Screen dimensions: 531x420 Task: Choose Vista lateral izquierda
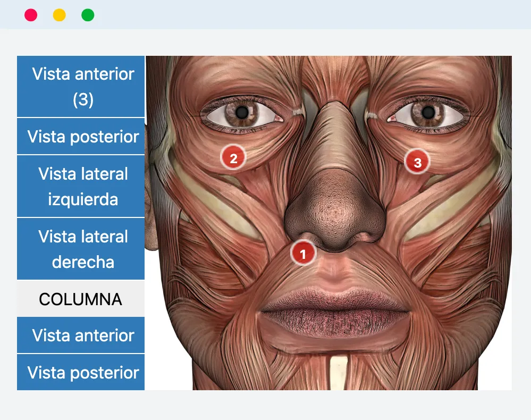point(81,186)
